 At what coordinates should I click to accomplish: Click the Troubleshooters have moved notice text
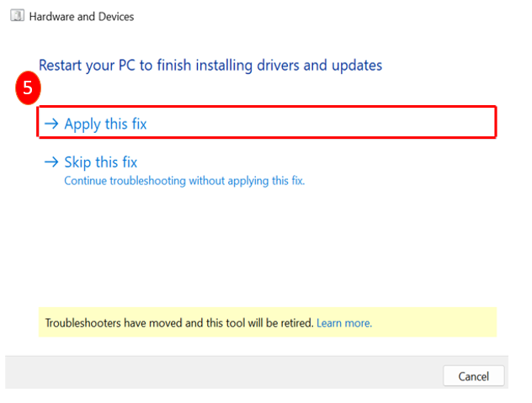tap(178, 323)
